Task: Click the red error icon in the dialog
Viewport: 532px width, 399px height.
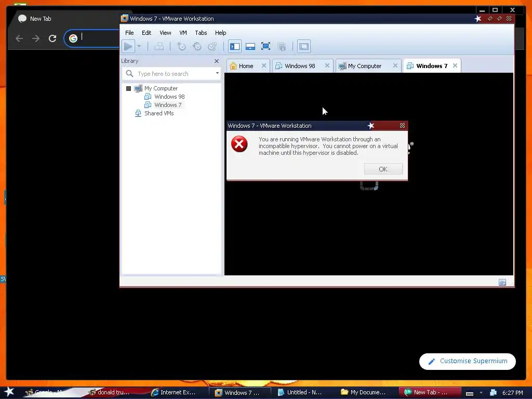Action: pyautogui.click(x=239, y=144)
